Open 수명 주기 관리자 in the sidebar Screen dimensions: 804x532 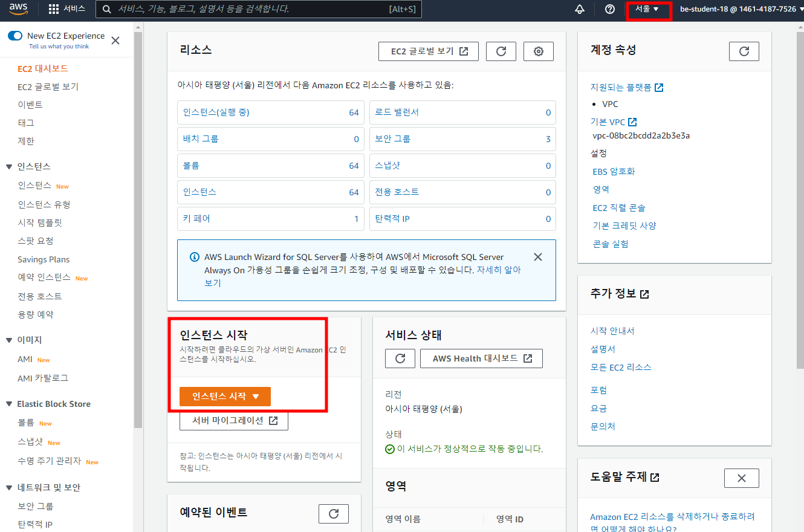(50, 461)
